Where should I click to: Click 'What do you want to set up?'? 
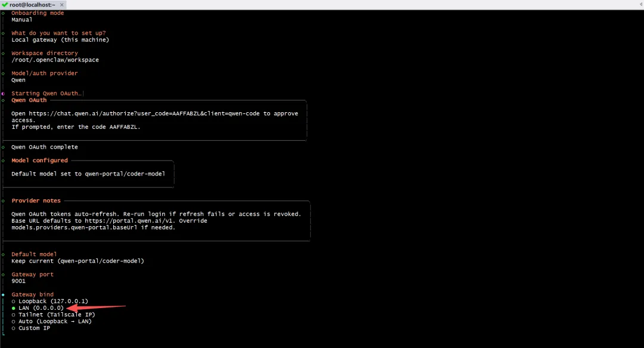(x=58, y=33)
